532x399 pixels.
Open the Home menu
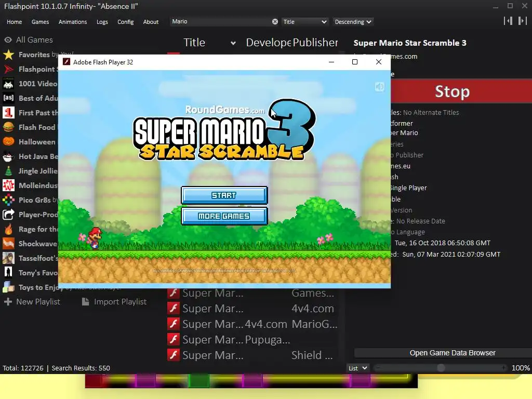point(14,22)
